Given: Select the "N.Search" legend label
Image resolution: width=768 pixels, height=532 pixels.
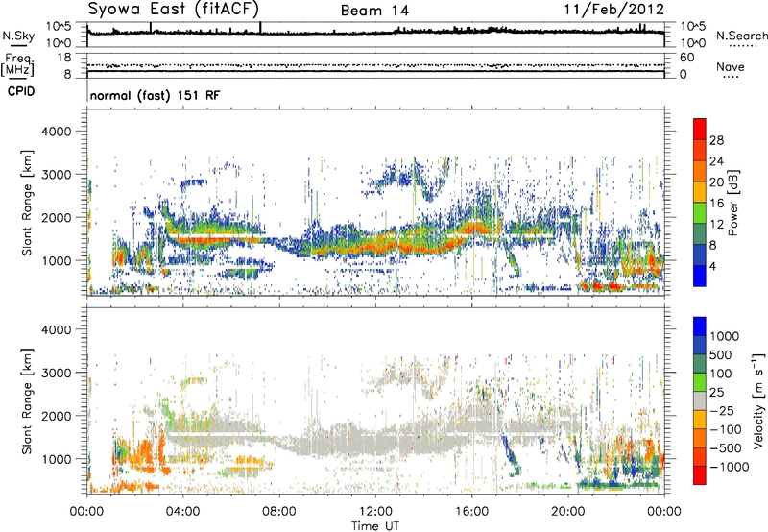Looking at the screenshot, I should (x=741, y=36).
